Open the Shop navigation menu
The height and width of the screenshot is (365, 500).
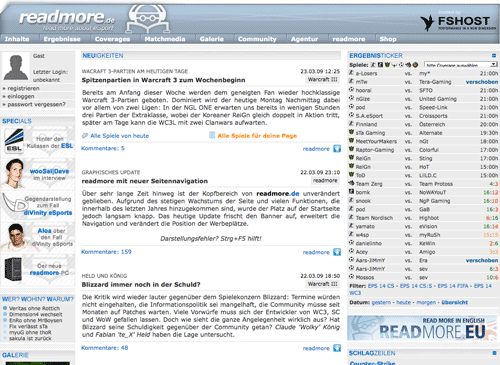pyautogui.click(x=388, y=39)
